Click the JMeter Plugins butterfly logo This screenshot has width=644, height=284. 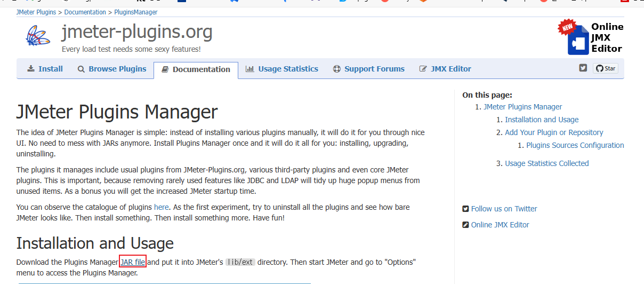tap(38, 36)
